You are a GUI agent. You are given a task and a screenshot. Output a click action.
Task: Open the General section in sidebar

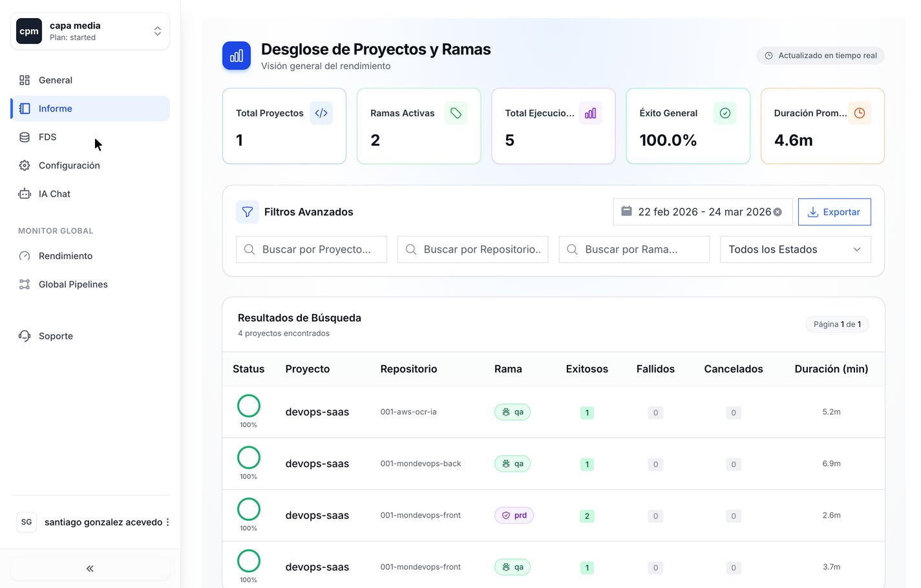point(56,80)
